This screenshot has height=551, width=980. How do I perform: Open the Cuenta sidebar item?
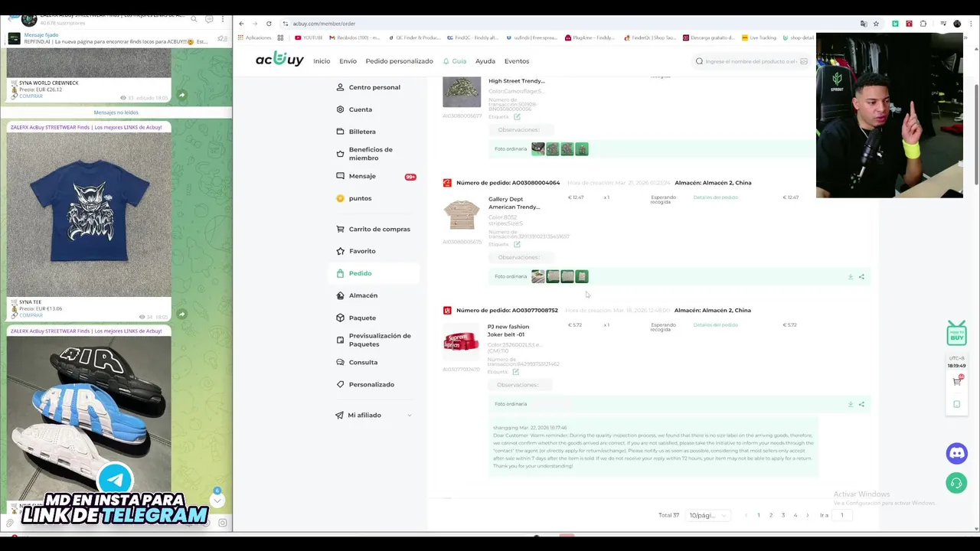pyautogui.click(x=360, y=109)
